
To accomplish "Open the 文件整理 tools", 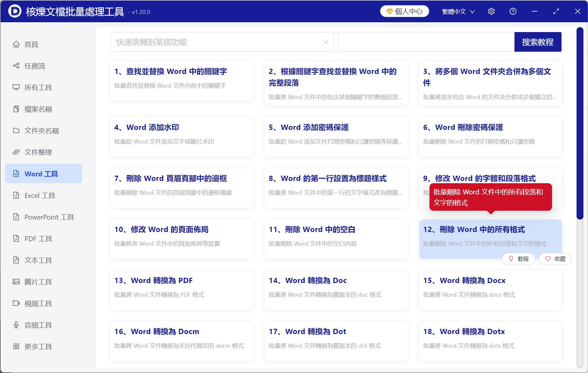I will tap(38, 152).
